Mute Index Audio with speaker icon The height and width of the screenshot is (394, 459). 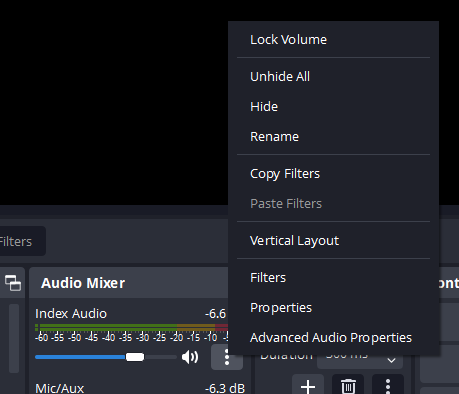190,357
